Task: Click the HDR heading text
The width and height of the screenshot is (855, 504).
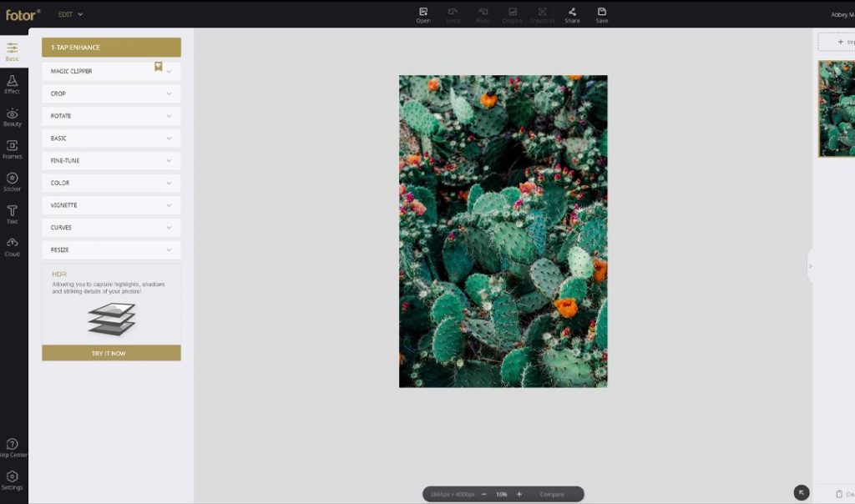Action: click(59, 274)
